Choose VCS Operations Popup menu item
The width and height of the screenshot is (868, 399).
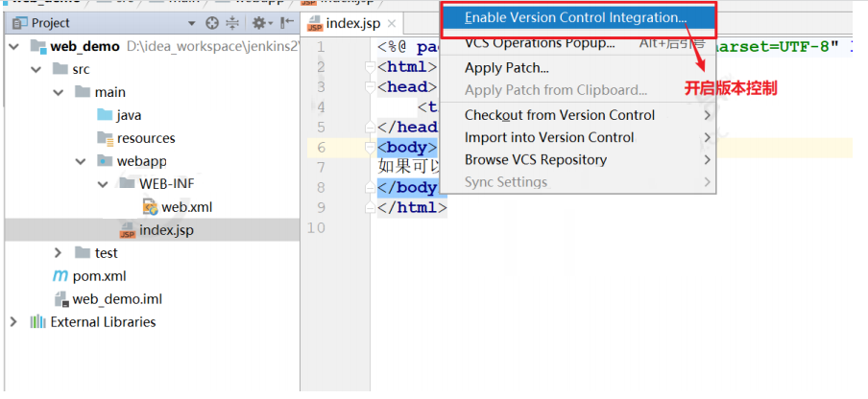point(578,43)
